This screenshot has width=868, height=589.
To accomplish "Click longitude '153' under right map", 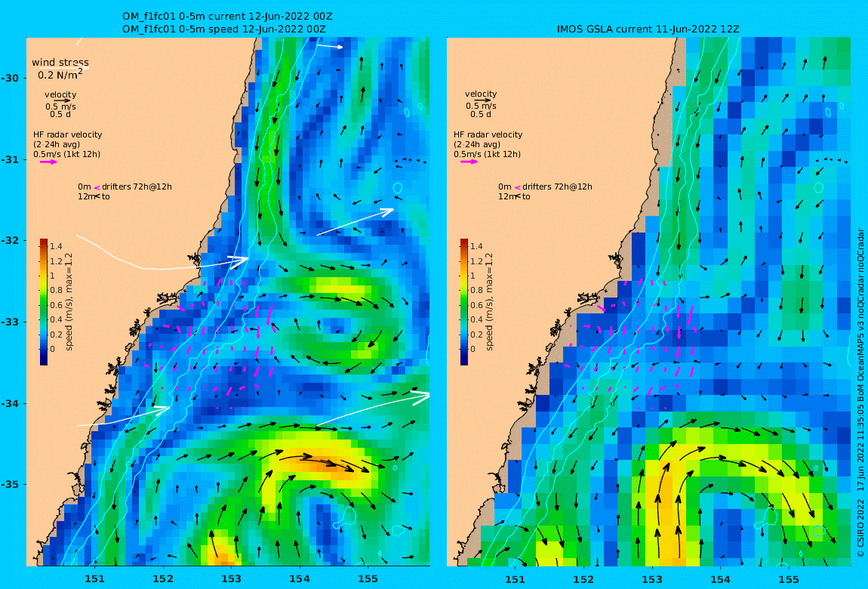I will [652, 579].
